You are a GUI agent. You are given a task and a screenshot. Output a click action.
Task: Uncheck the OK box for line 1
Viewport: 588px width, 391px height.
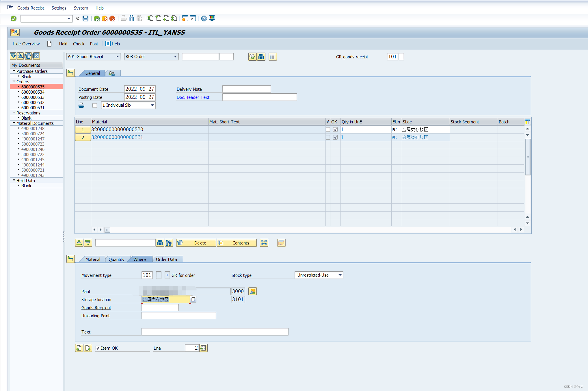335,129
